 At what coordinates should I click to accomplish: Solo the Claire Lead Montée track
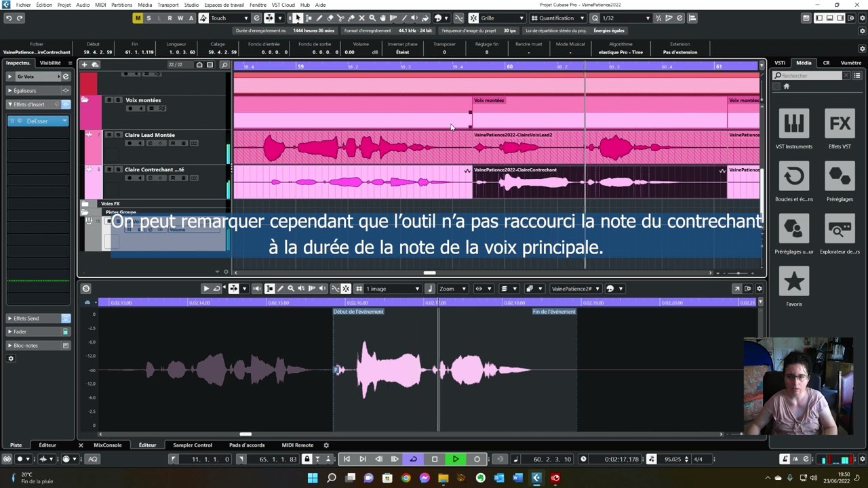pyautogui.click(x=118, y=135)
